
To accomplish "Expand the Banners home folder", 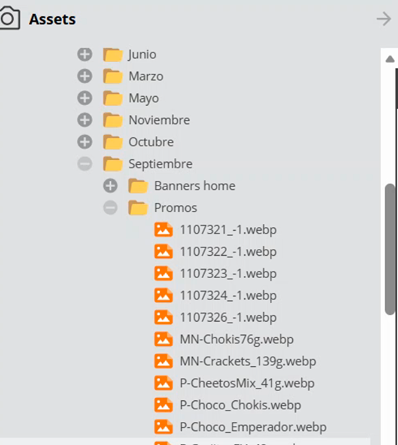I will (110, 186).
